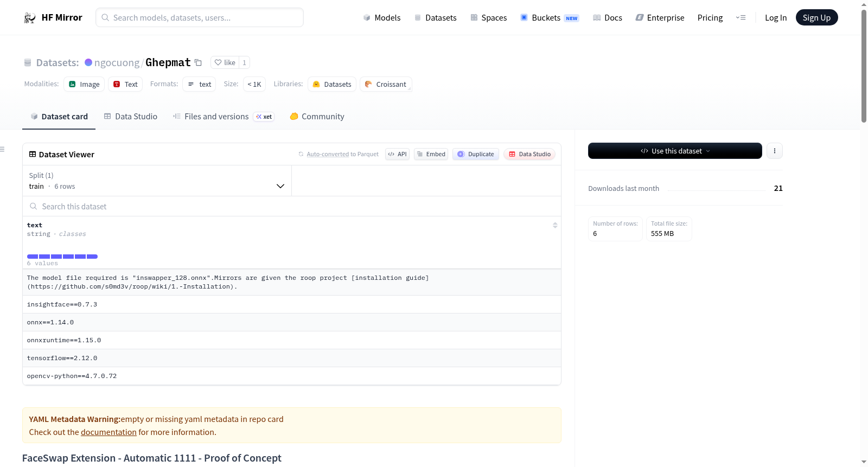The width and height of the screenshot is (868, 467).
Task: Open the Community tab
Action: (317, 117)
